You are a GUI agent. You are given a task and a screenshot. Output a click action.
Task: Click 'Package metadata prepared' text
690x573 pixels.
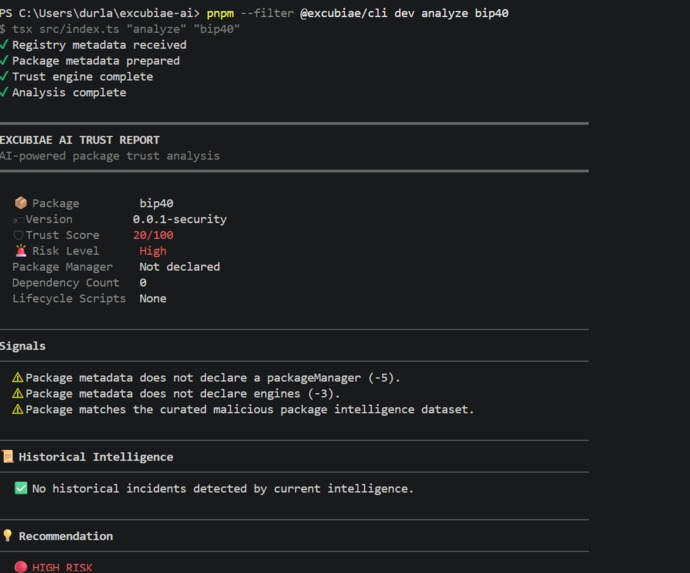click(x=96, y=61)
